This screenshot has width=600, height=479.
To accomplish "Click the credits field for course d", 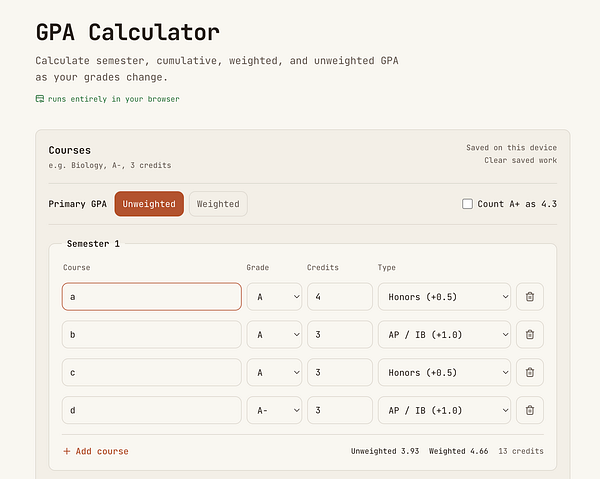I will [340, 410].
